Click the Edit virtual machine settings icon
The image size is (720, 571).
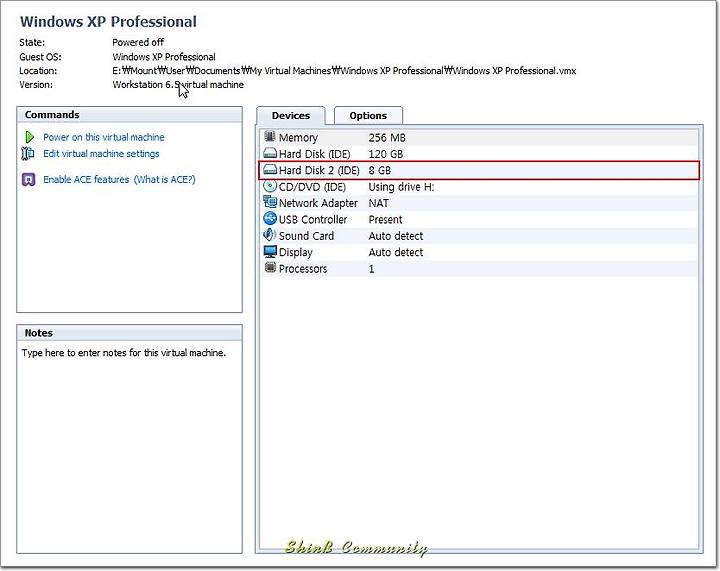pyautogui.click(x=28, y=153)
